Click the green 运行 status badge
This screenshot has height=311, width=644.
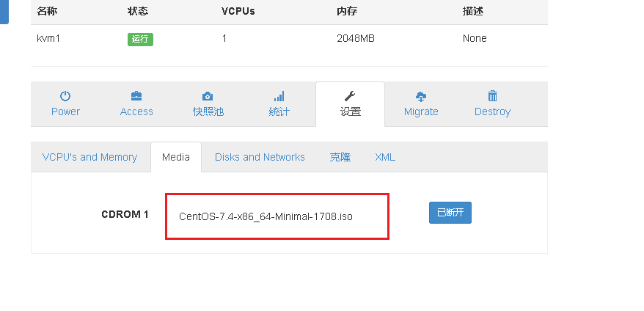coord(140,39)
